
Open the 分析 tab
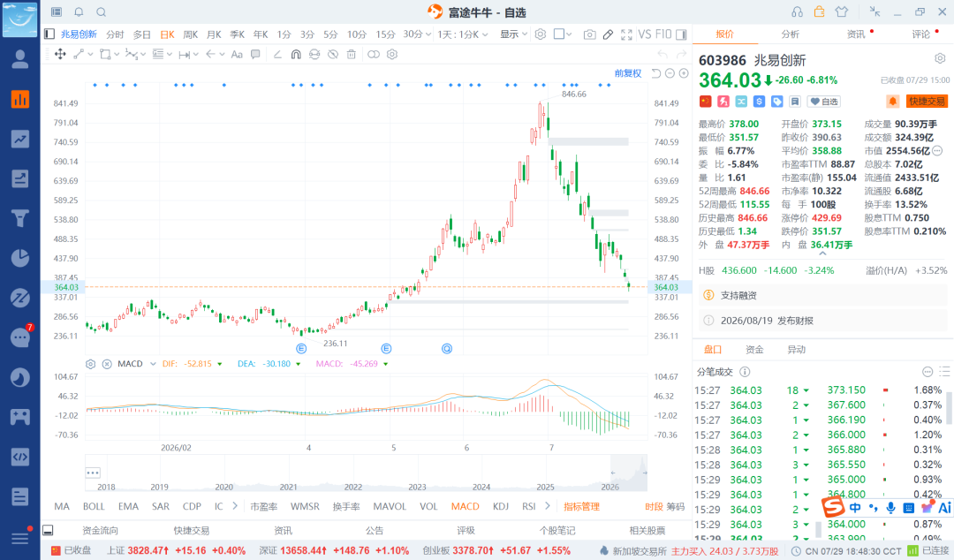[x=791, y=34]
